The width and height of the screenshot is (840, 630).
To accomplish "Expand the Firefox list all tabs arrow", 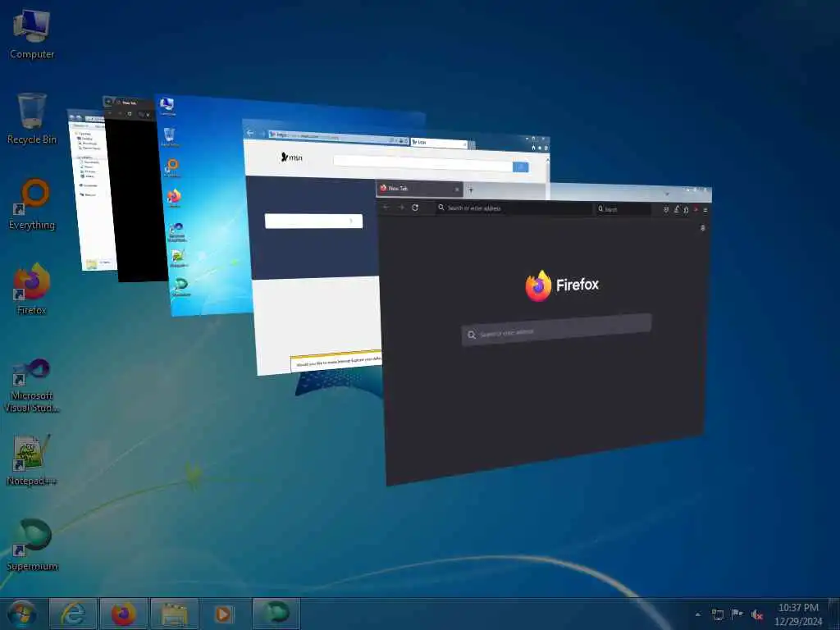I will (667, 194).
